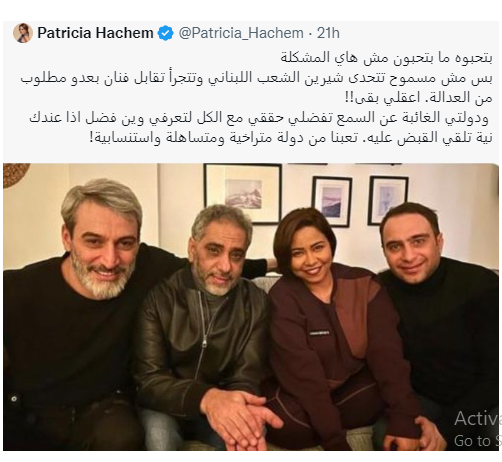Open the 21h timestamp permalink
The image size is (502, 462).
[328, 33]
